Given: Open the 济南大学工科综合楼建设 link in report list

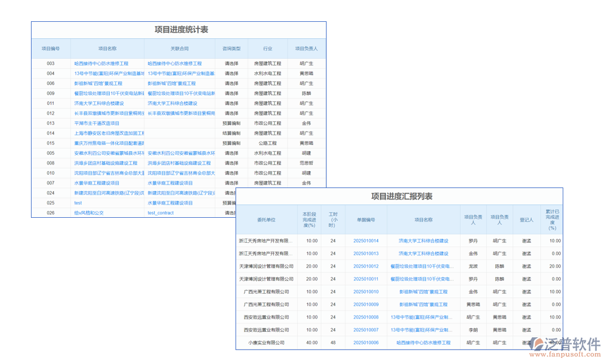Looking at the screenshot, I should pyautogui.click(x=423, y=240).
